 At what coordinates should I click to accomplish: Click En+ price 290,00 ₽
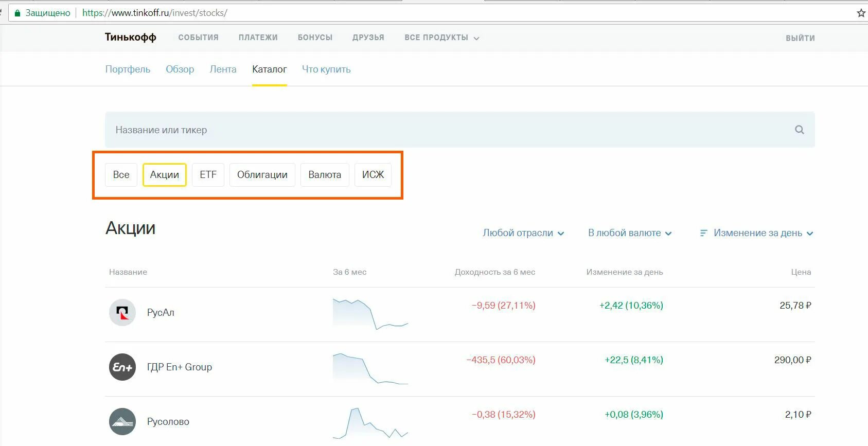tap(793, 360)
